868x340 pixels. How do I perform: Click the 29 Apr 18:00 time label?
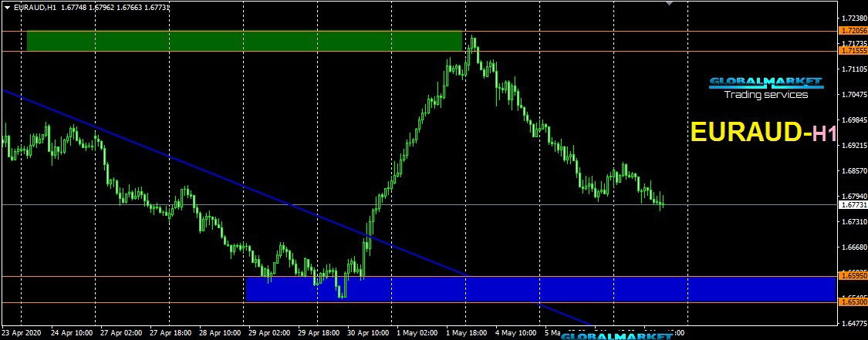pyautogui.click(x=318, y=333)
